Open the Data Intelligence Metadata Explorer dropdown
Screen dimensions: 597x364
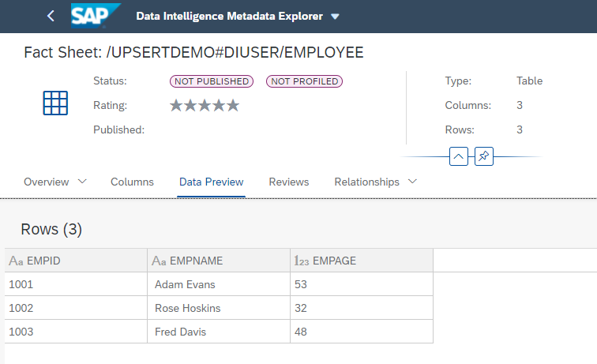(x=335, y=17)
